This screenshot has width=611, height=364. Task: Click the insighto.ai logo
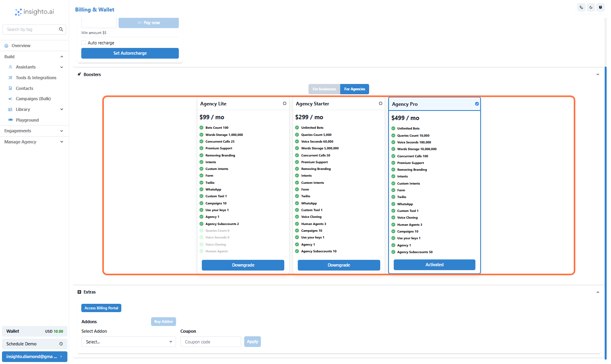click(x=34, y=12)
